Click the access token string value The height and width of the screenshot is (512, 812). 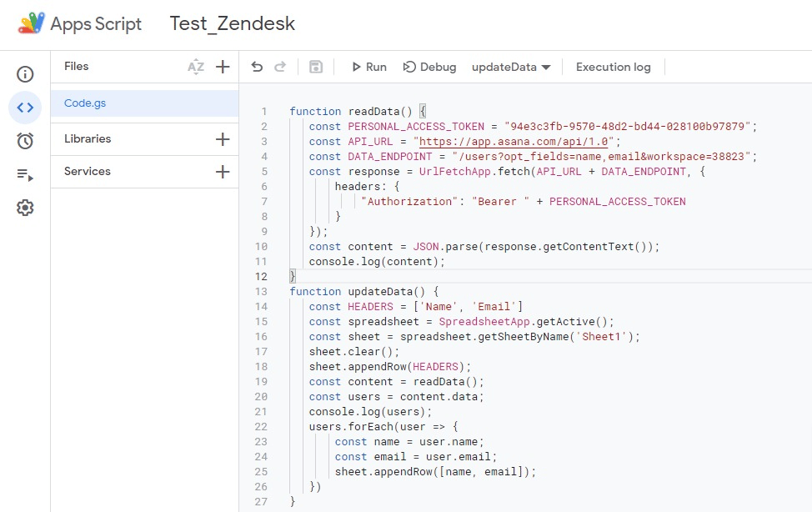pos(627,127)
